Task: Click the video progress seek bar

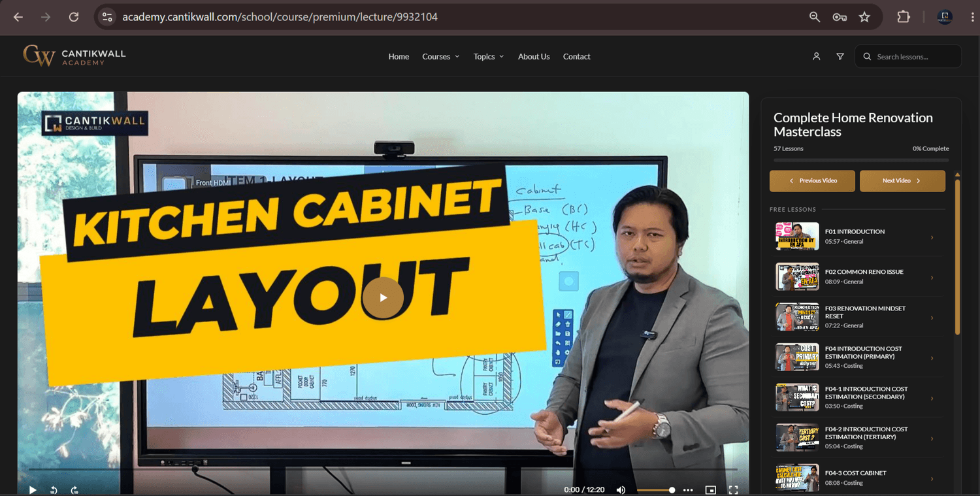Action: pyautogui.click(x=383, y=469)
